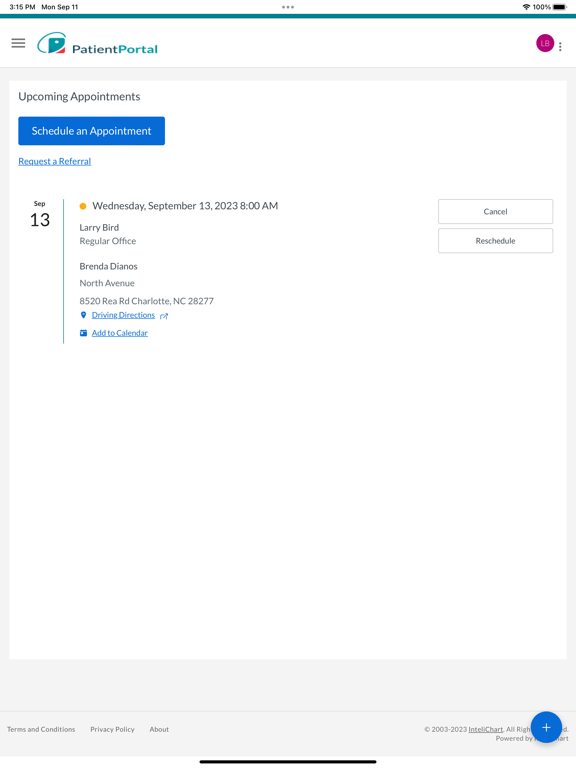
Task: Tap the battery indicator in the status bar
Action: [560, 7]
